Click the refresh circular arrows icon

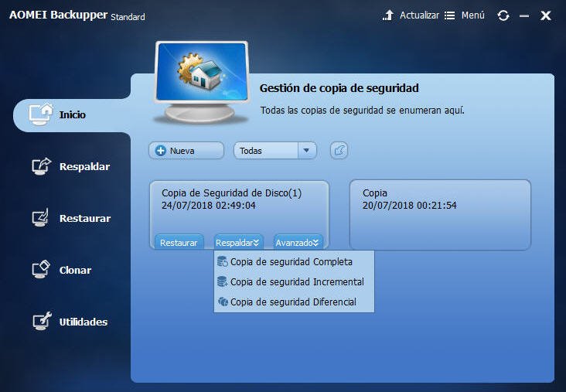[x=503, y=15]
